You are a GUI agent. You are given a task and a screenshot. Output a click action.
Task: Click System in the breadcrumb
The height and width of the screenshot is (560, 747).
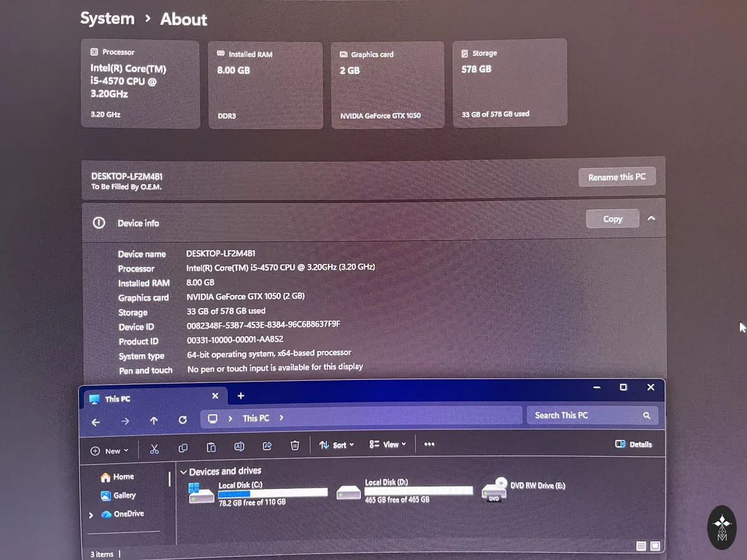coord(107,19)
